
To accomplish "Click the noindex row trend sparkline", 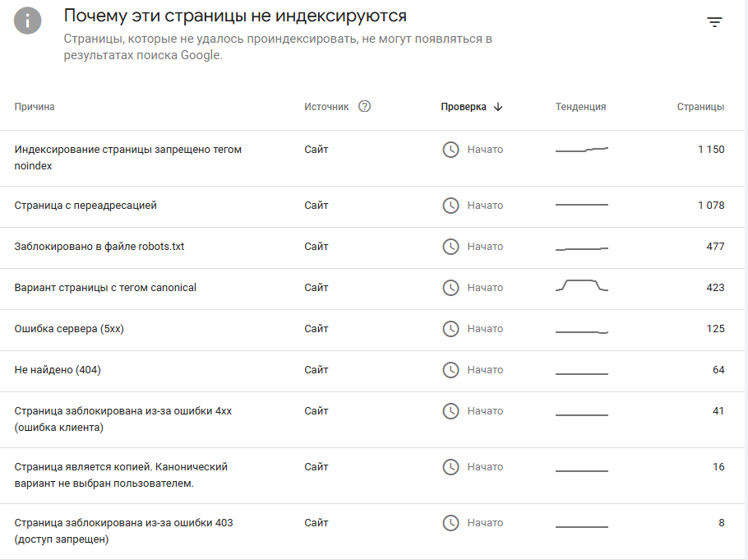I will click(x=581, y=150).
